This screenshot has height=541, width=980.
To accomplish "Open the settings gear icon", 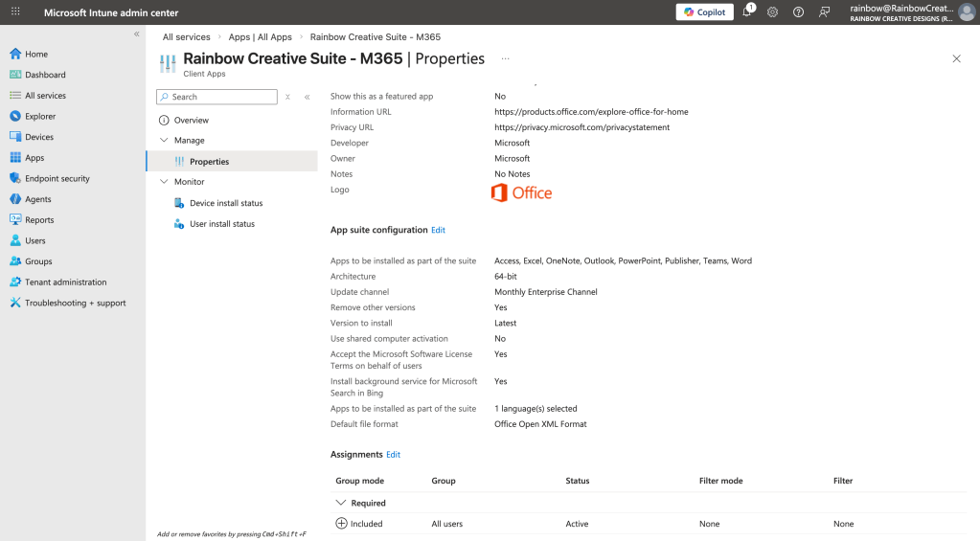I will point(772,12).
